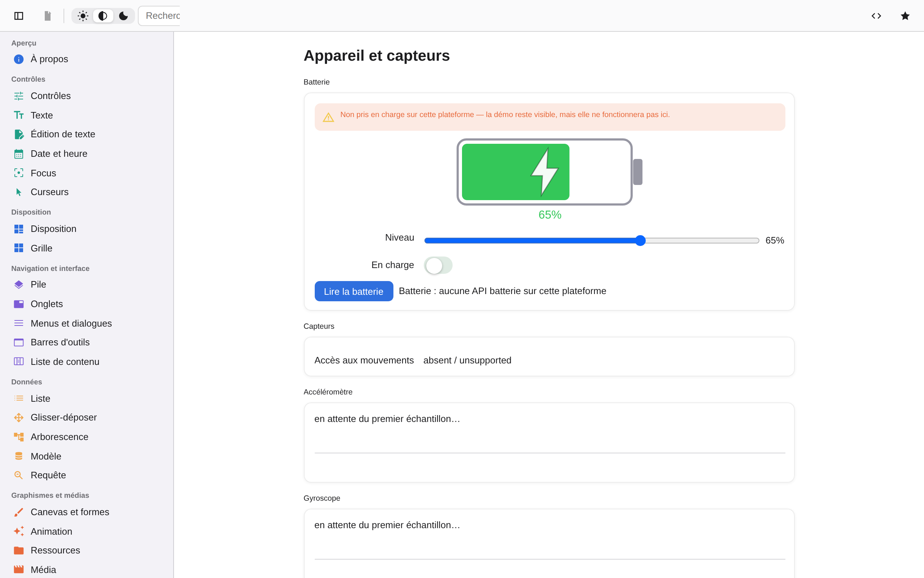
Task: Click 'absent / unsupported' status text
Action: 467,361
